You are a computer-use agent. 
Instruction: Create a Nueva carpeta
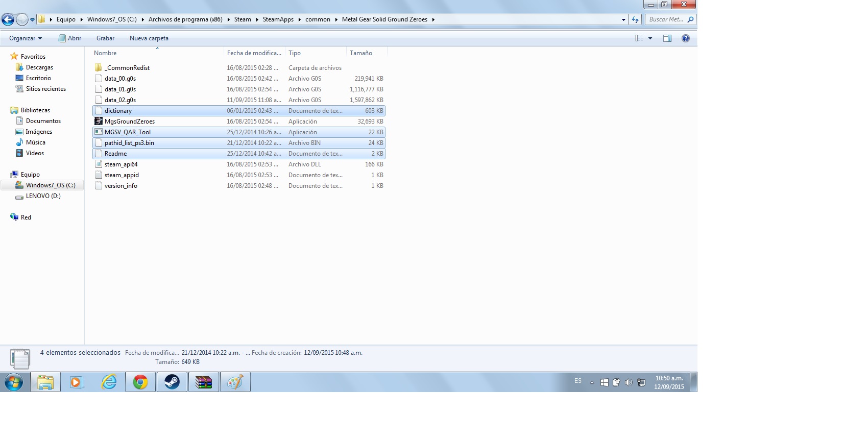(149, 38)
